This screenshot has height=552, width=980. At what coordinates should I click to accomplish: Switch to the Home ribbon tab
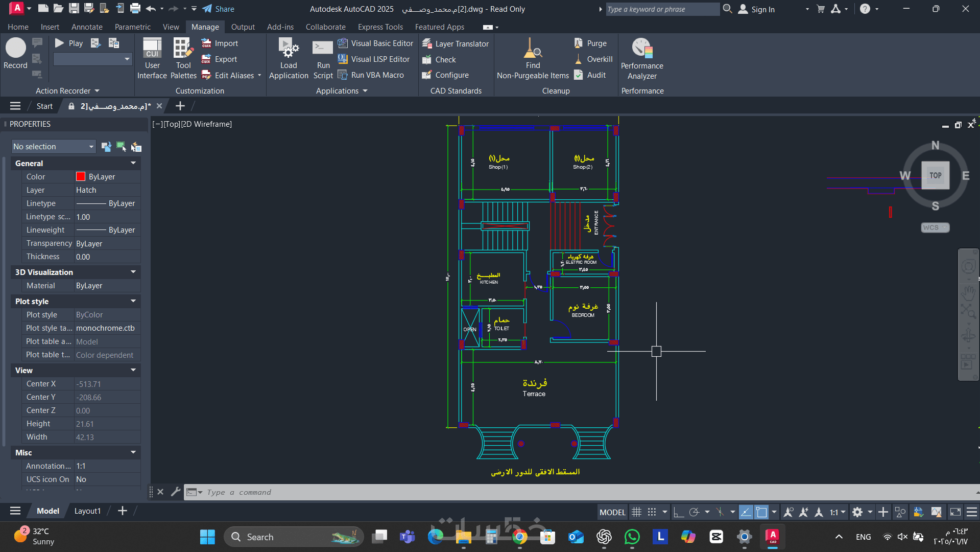(x=18, y=27)
